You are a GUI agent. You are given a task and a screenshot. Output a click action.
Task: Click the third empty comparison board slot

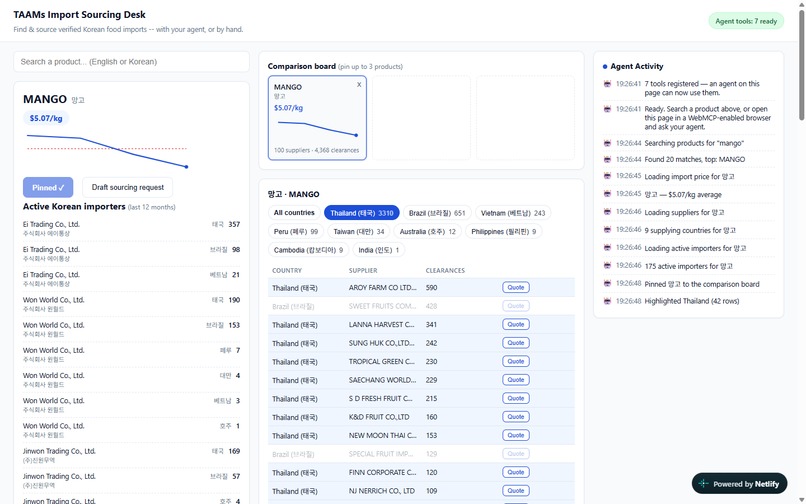coord(525,118)
